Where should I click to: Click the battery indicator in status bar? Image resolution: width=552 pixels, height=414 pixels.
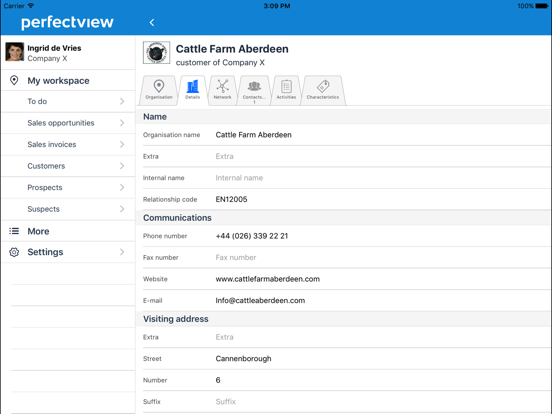542,6
